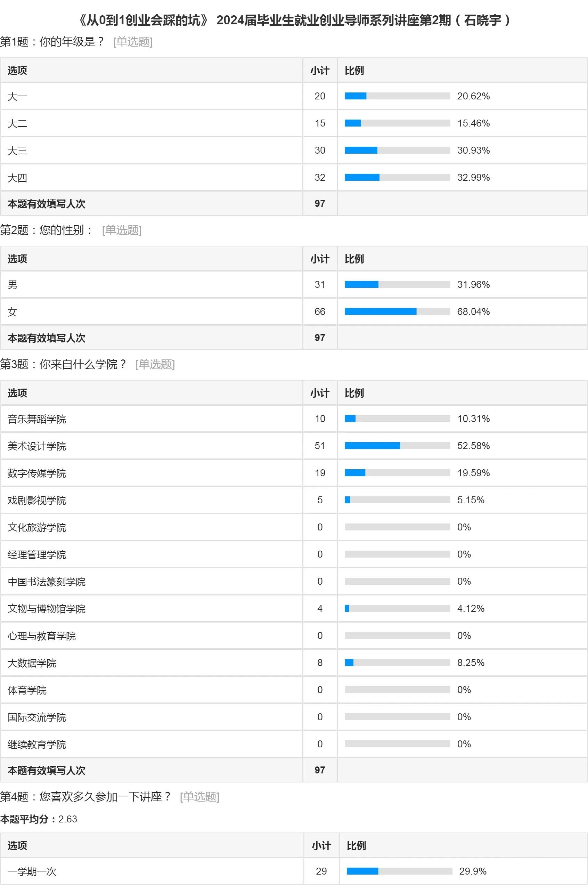Select the 大数据学院 row label

click(x=32, y=663)
